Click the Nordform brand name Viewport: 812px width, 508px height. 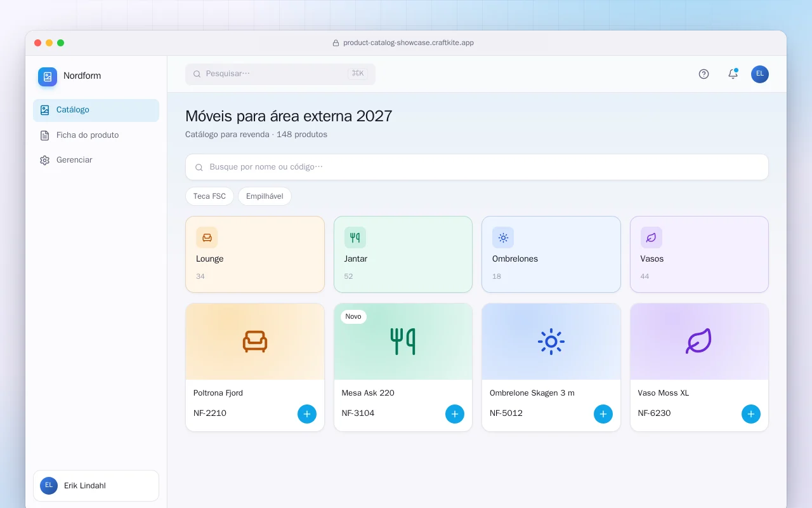82,76
